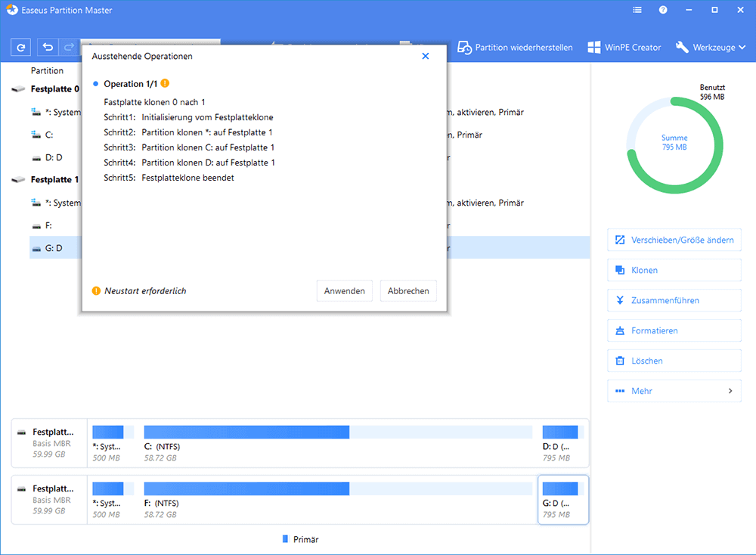756x555 pixels.
Task: Click the orange warning icon next to Operation 1/1
Action: 165,83
